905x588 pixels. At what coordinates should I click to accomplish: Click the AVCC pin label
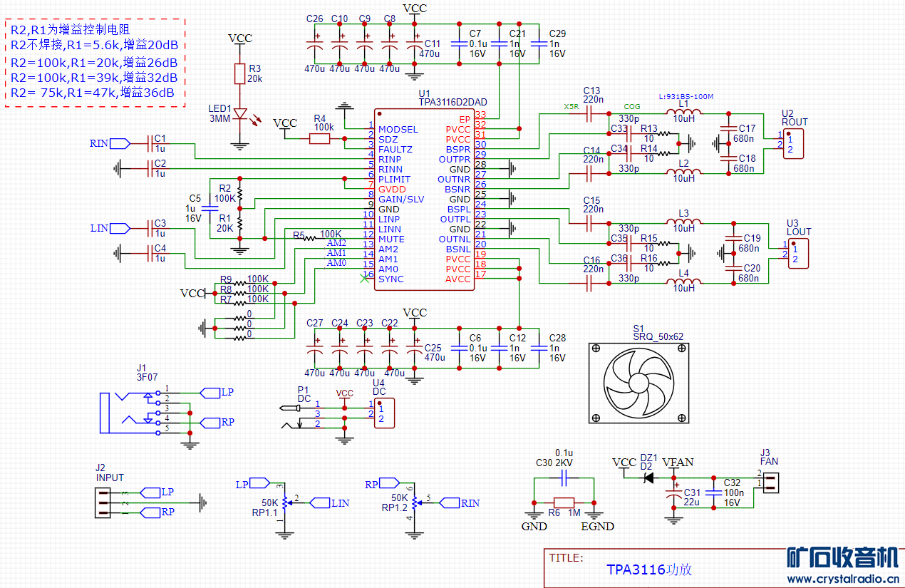[458, 279]
